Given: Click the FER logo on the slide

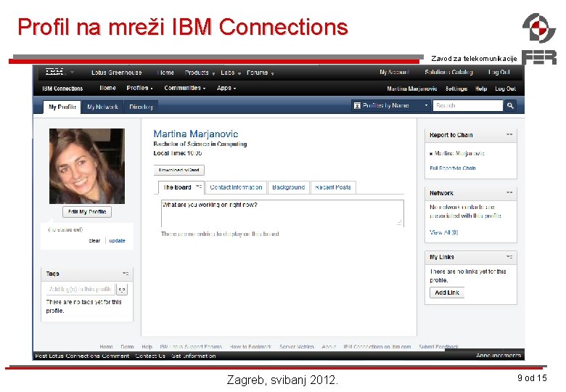Looking at the screenshot, I should click(x=539, y=39).
